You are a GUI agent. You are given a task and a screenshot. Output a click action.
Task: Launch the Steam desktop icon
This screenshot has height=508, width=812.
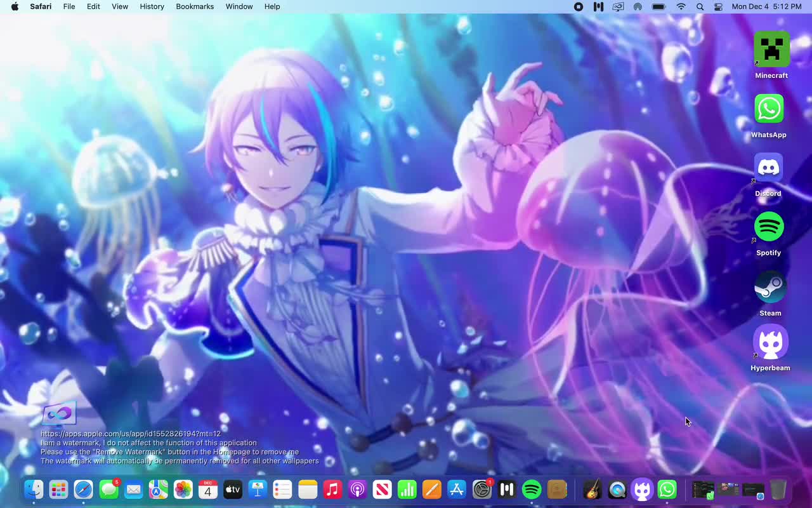pyautogui.click(x=770, y=288)
